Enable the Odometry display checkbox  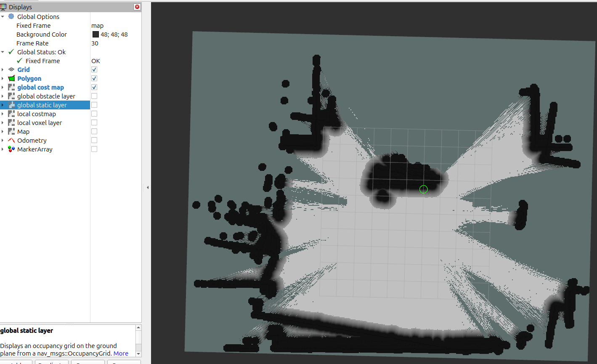(x=94, y=140)
